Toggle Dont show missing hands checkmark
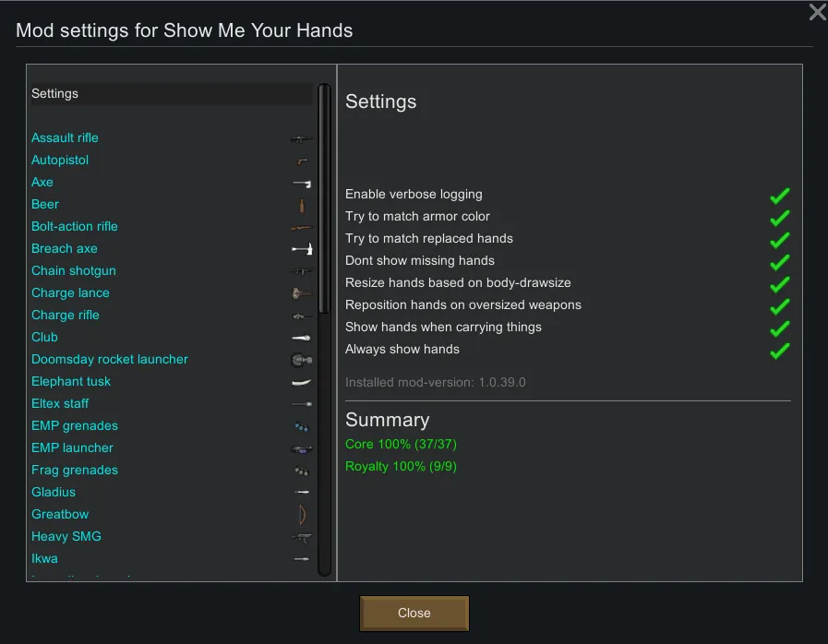The width and height of the screenshot is (828, 644). coord(780,261)
